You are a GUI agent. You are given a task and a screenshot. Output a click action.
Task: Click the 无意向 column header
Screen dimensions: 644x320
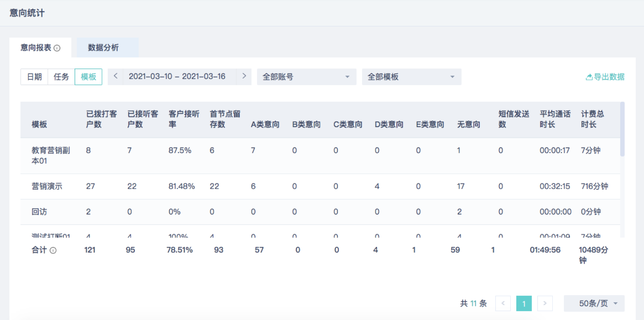469,124
